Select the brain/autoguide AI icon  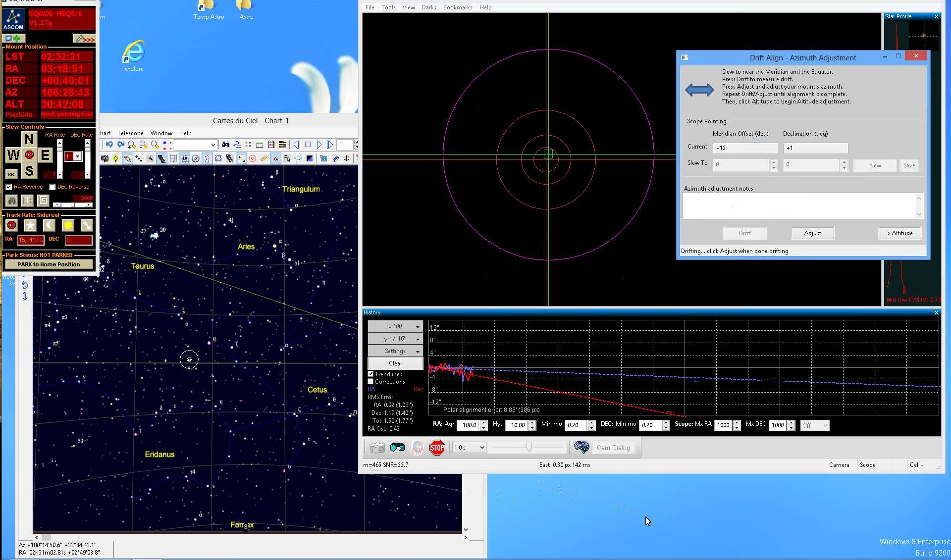580,447
